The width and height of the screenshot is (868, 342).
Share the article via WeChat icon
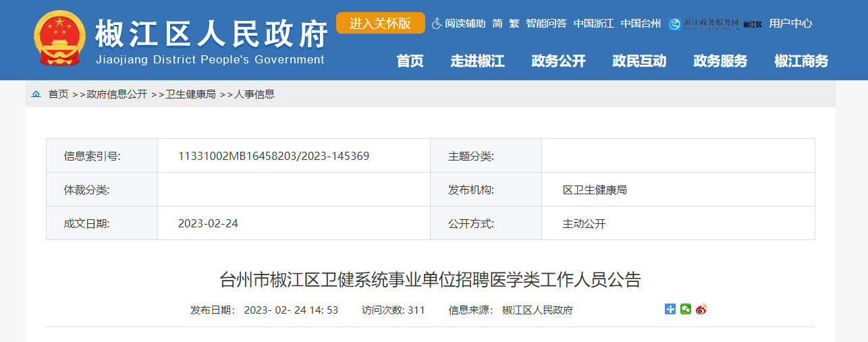tap(686, 310)
